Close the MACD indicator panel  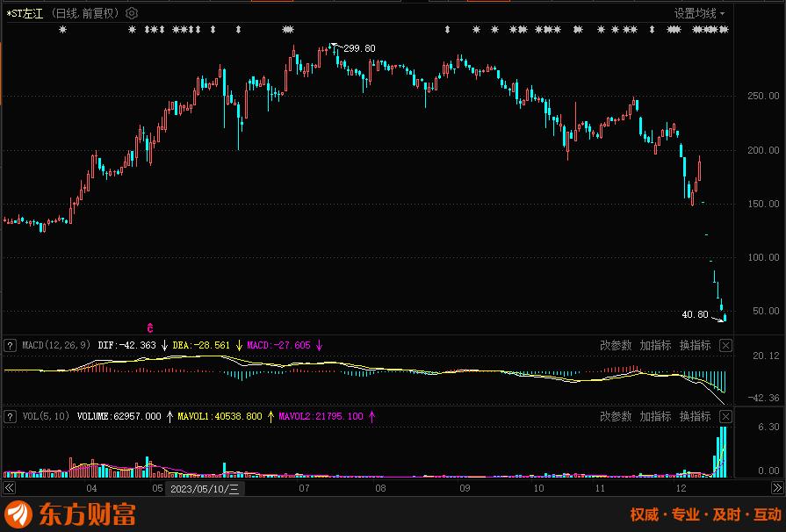pyautogui.click(x=726, y=346)
